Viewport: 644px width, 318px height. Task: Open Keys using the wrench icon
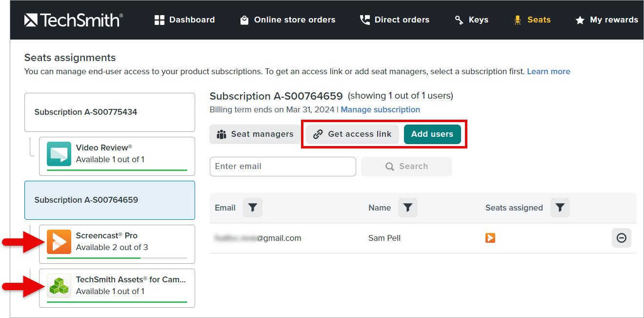(459, 20)
